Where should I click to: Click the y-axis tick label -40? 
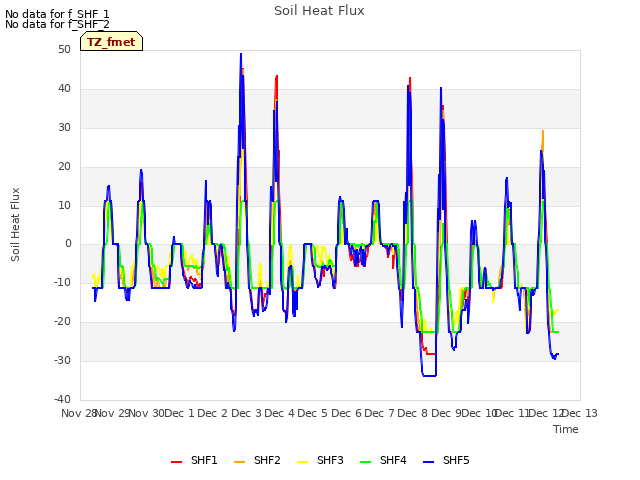click(62, 399)
